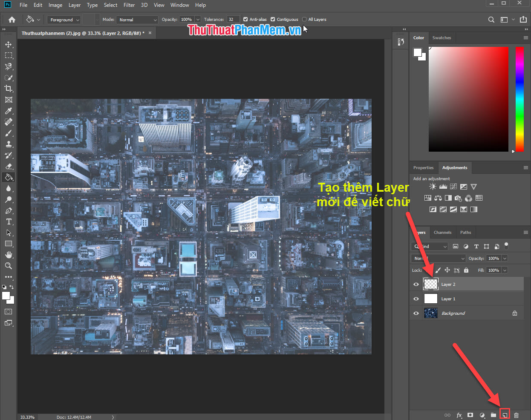The image size is (531, 420).
Task: Disable the Anti-alias checkbox
Action: 245,19
